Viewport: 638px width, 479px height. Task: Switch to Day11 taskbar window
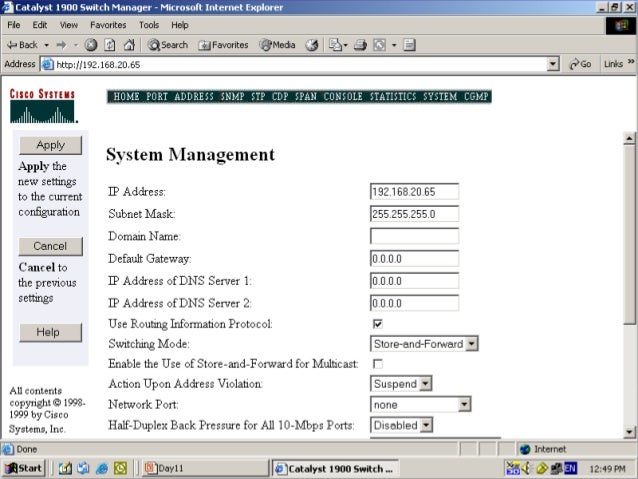pos(204,468)
